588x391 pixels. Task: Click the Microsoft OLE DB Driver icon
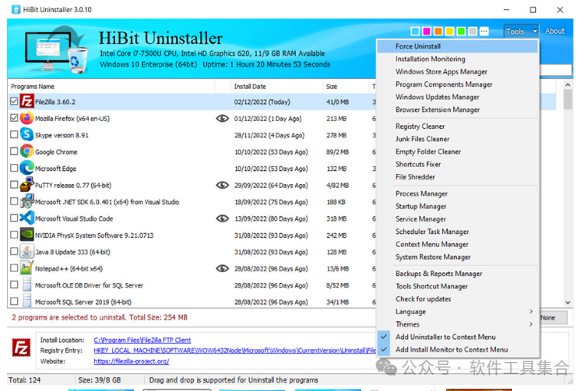[x=27, y=285]
